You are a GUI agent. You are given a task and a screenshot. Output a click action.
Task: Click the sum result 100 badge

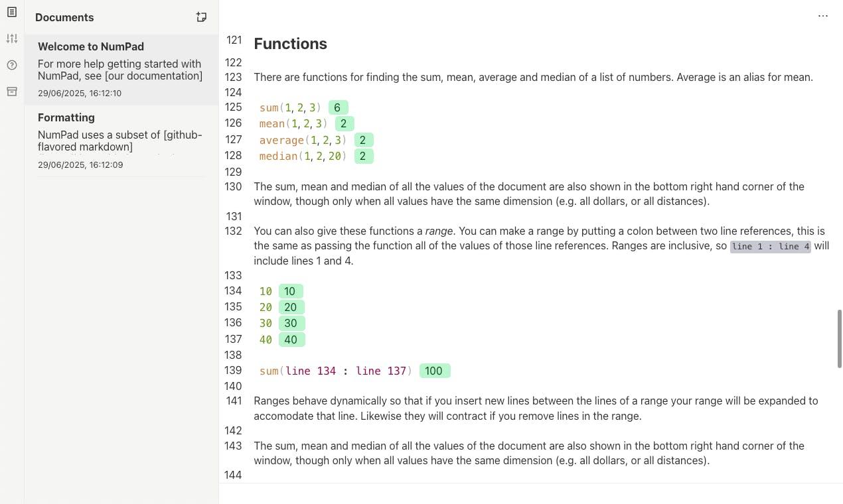(x=435, y=371)
